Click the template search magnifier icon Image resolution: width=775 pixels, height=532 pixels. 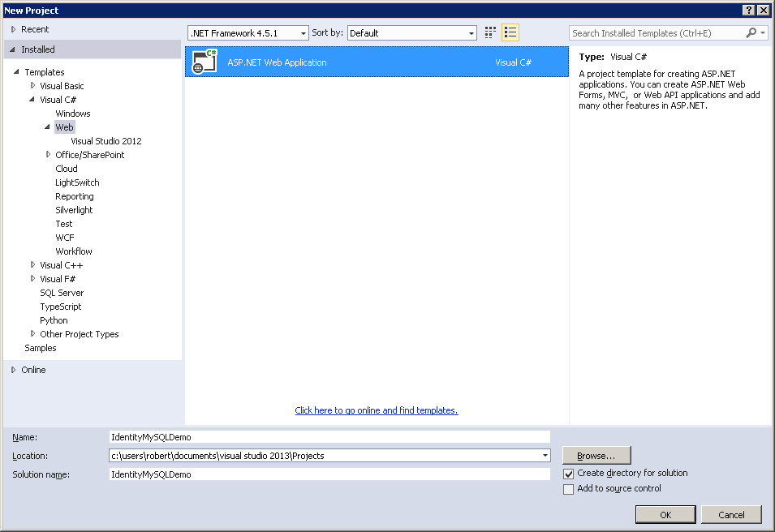[751, 32]
